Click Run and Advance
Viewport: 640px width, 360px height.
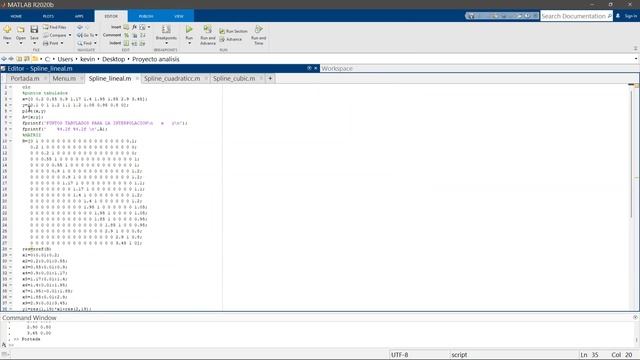(208, 35)
